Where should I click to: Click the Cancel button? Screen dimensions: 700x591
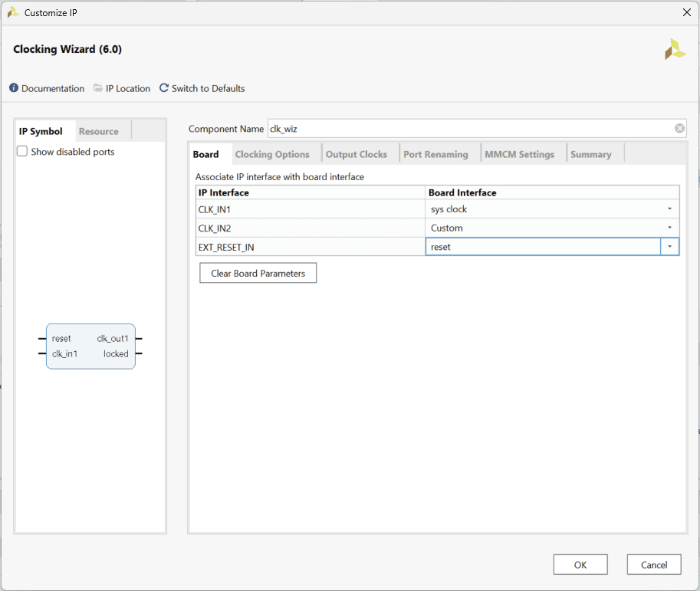[x=653, y=565]
